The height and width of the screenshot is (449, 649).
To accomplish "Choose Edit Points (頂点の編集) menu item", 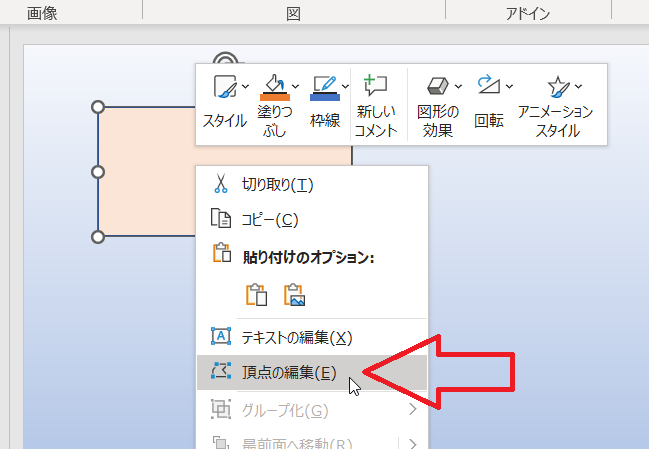I will [x=289, y=373].
